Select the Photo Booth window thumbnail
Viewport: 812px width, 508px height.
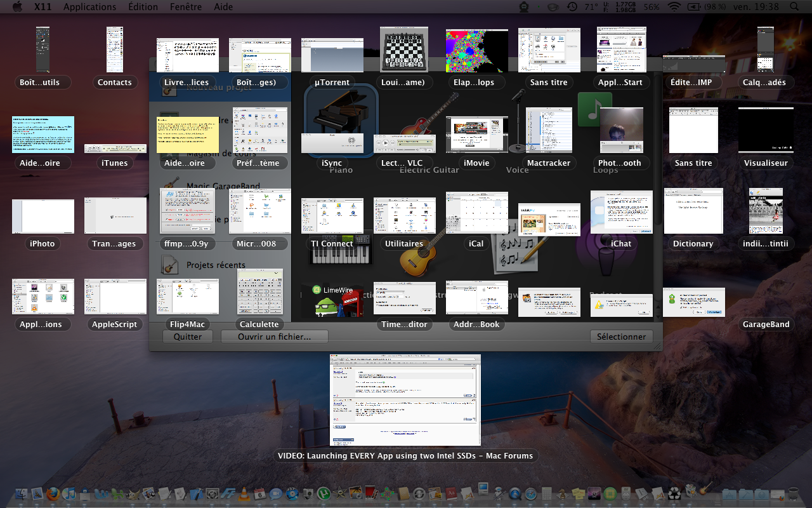(622, 130)
